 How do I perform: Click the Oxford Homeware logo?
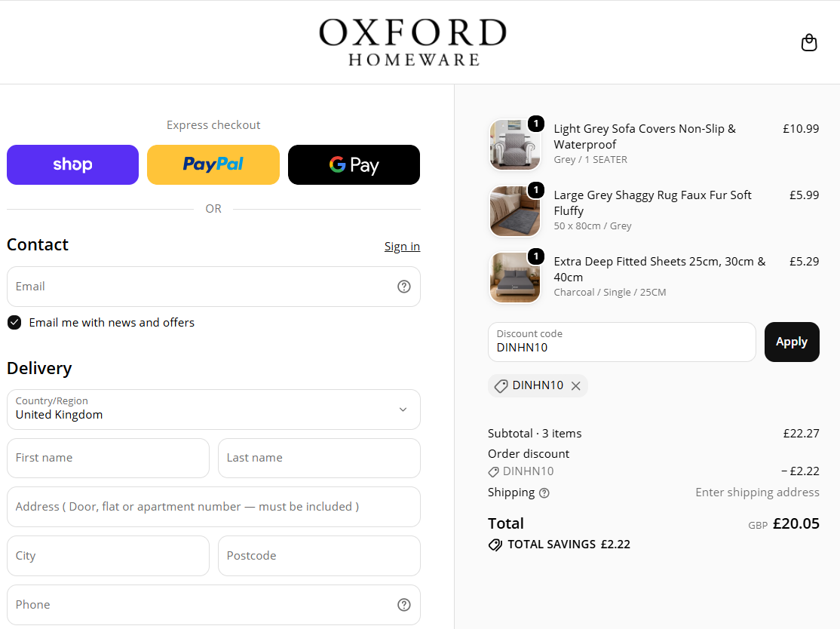pyautogui.click(x=413, y=42)
